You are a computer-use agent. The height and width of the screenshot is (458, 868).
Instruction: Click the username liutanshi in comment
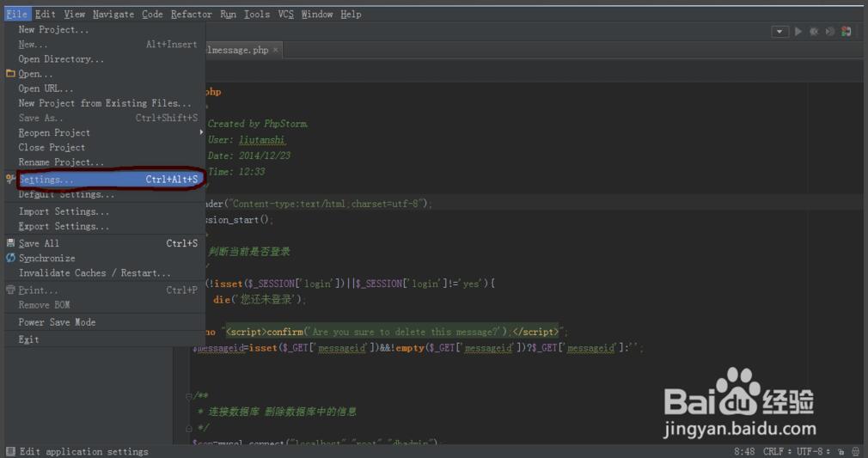(262, 139)
